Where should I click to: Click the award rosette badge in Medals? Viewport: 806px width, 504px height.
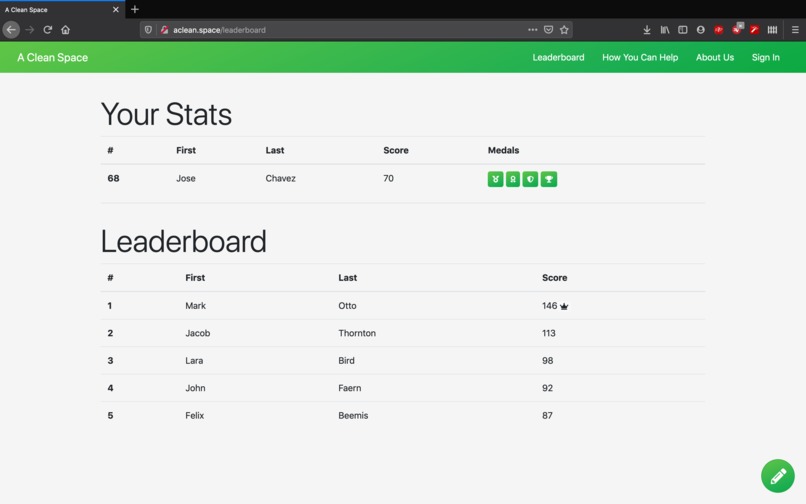(512, 179)
